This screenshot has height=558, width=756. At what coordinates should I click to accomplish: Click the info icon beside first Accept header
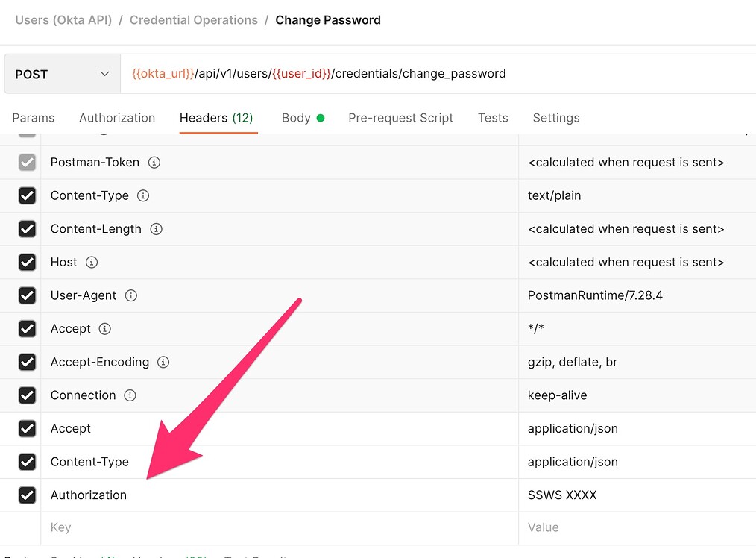(105, 329)
